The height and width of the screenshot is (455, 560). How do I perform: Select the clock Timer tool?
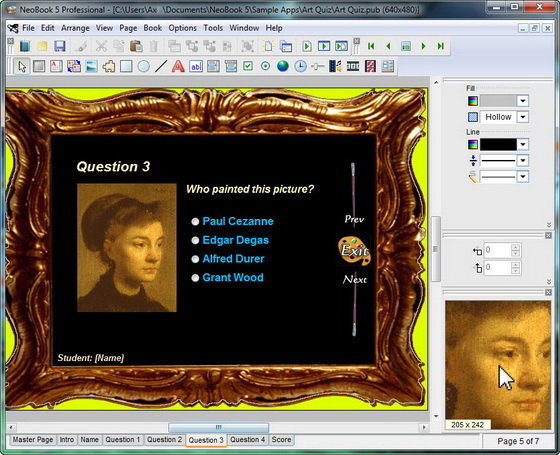(x=300, y=66)
